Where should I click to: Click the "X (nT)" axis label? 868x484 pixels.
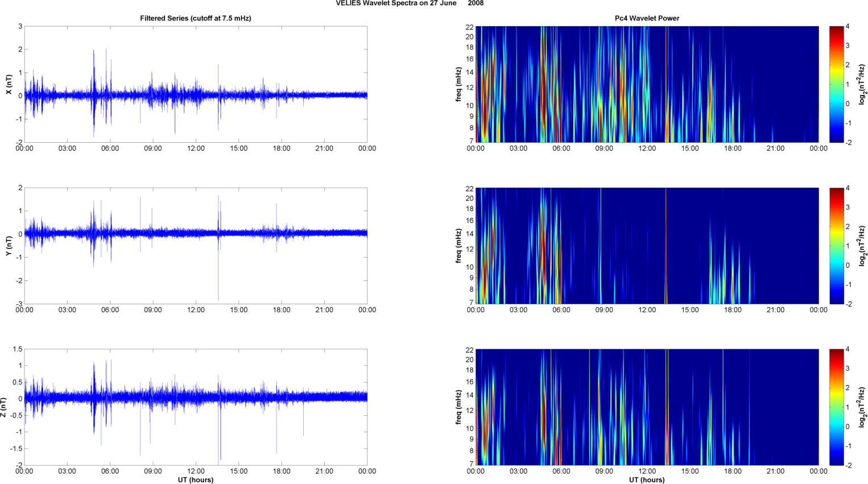[x=9, y=84]
